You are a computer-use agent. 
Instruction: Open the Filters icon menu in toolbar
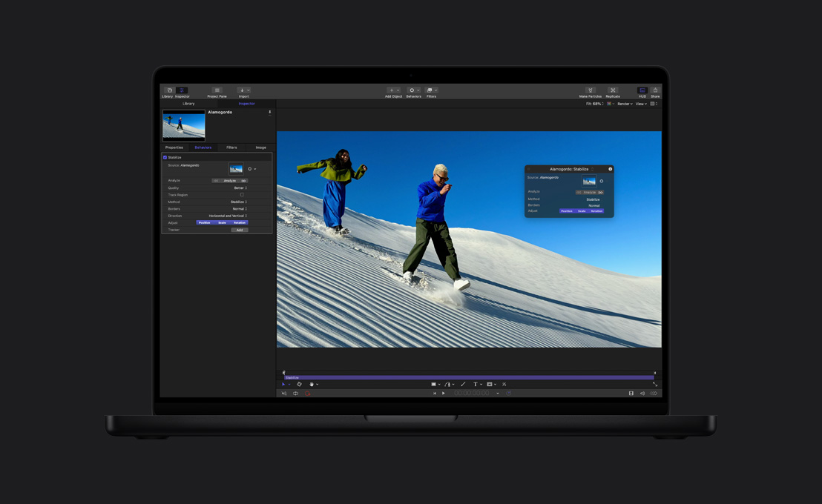(431, 90)
